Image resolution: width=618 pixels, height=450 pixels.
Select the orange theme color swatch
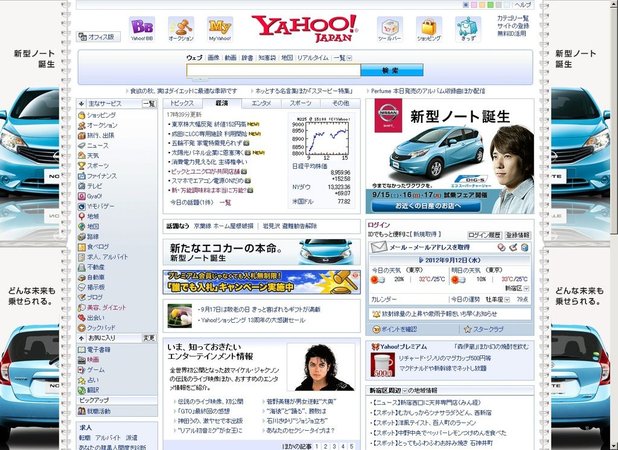pos(482,5)
